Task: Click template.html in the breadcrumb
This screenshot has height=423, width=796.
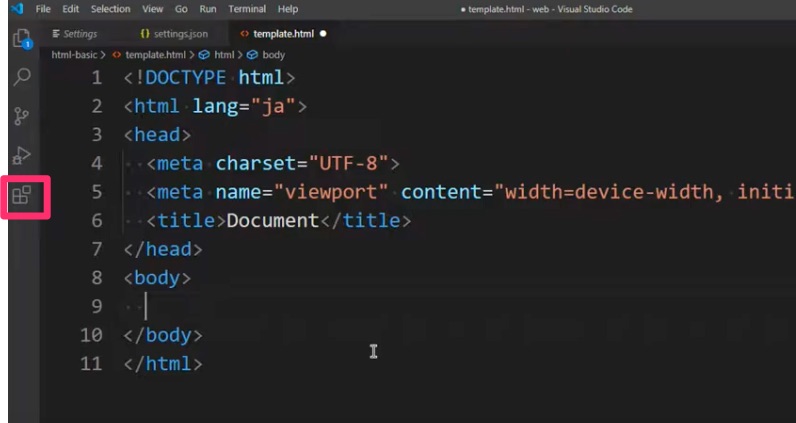Action: 155,55
